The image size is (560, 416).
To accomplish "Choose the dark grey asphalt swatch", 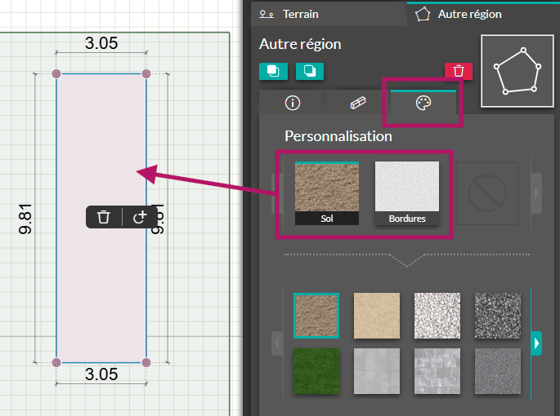I will (498, 371).
